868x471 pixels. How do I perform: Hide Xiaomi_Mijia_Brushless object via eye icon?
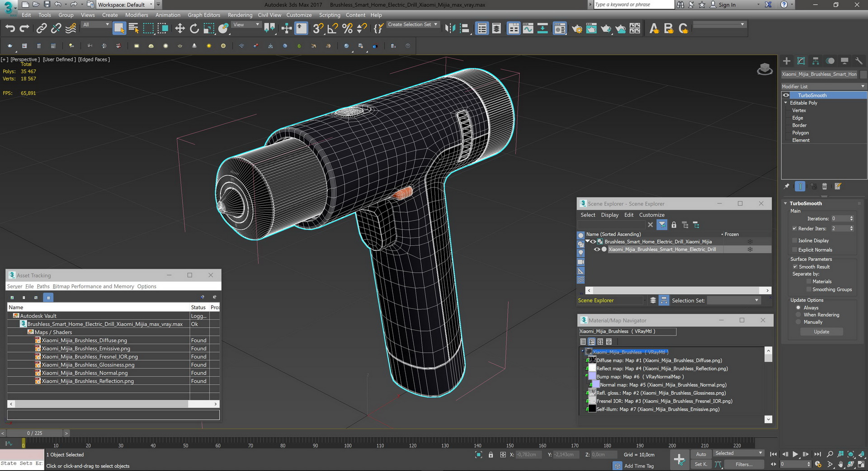coord(597,250)
